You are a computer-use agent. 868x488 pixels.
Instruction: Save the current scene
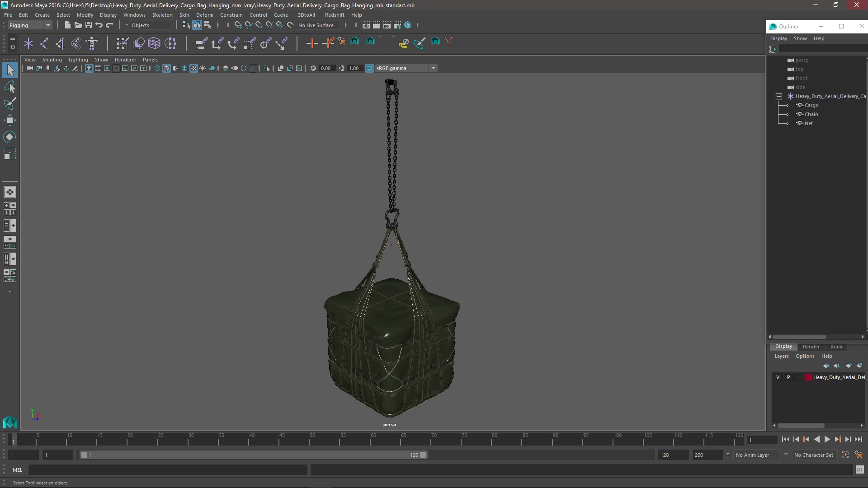89,25
